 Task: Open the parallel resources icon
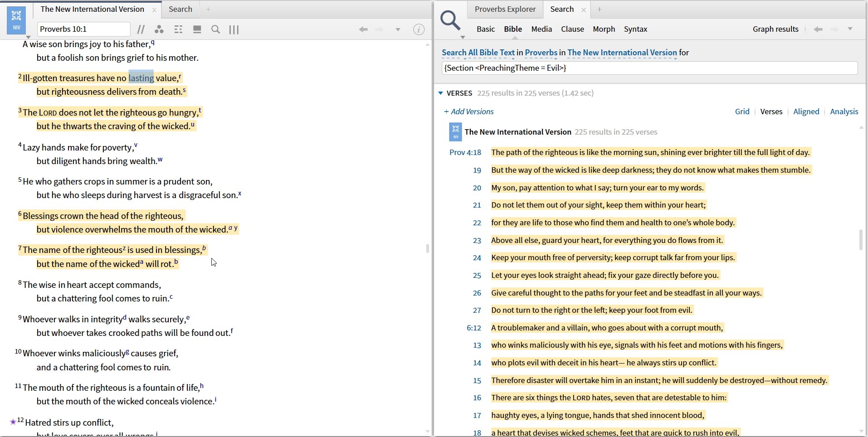[141, 29]
